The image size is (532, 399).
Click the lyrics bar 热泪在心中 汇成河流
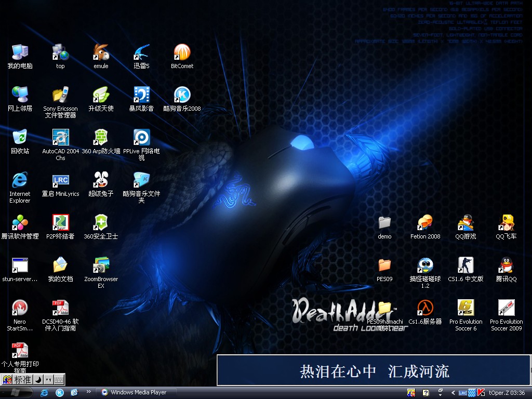pos(374,370)
